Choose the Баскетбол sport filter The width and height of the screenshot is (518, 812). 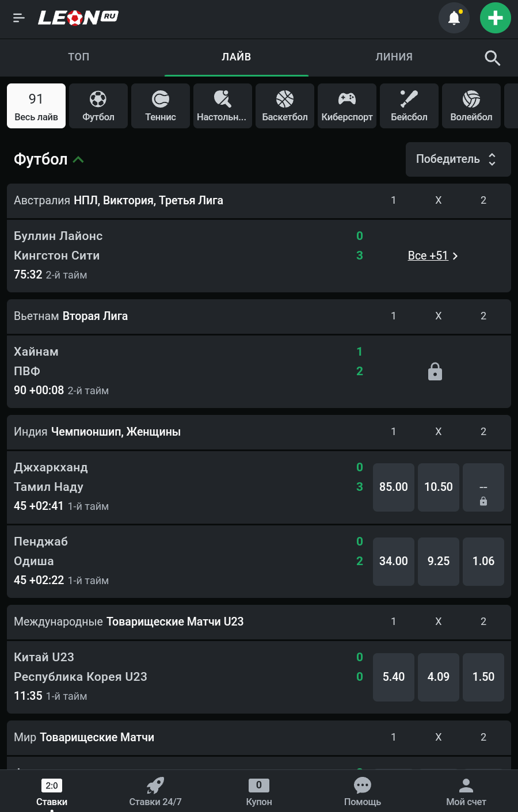click(285, 106)
